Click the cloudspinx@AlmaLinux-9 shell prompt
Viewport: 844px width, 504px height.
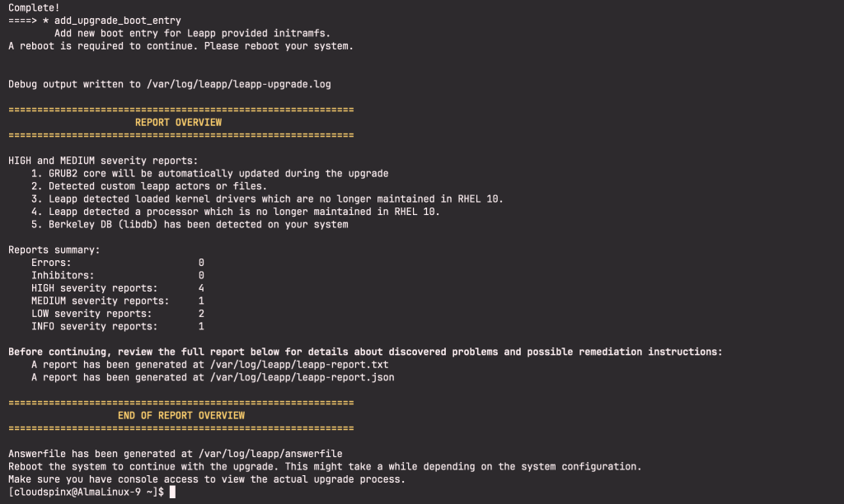point(86,492)
